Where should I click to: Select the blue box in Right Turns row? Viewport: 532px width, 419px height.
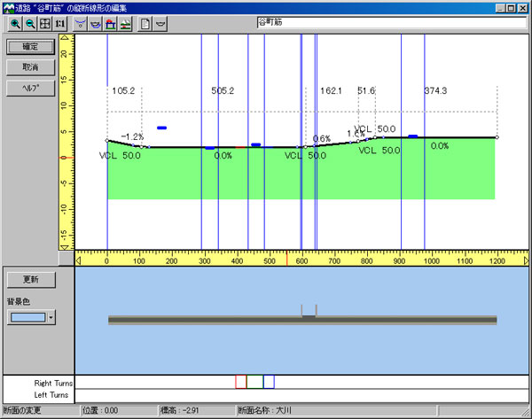click(x=269, y=382)
